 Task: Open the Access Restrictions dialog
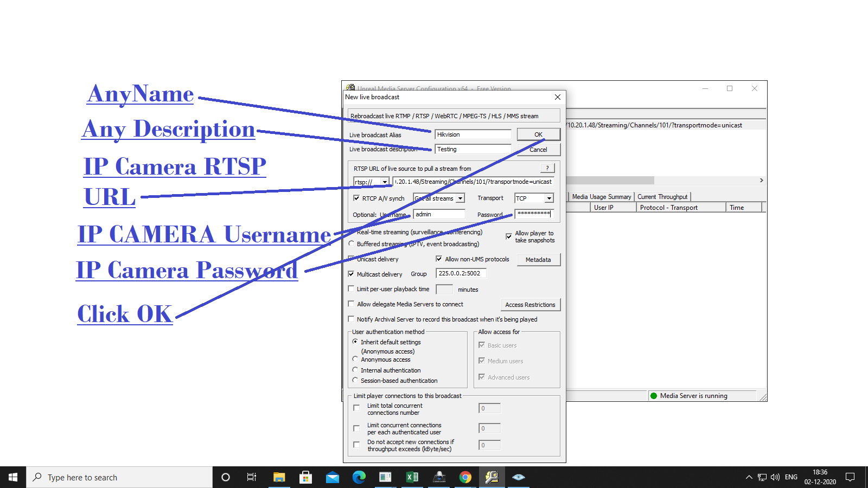(530, 304)
